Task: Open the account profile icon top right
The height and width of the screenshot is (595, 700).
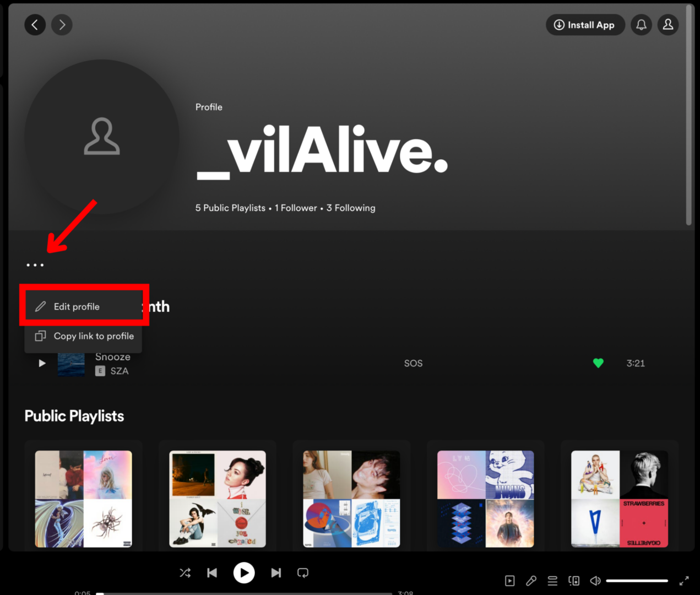Action: point(668,25)
